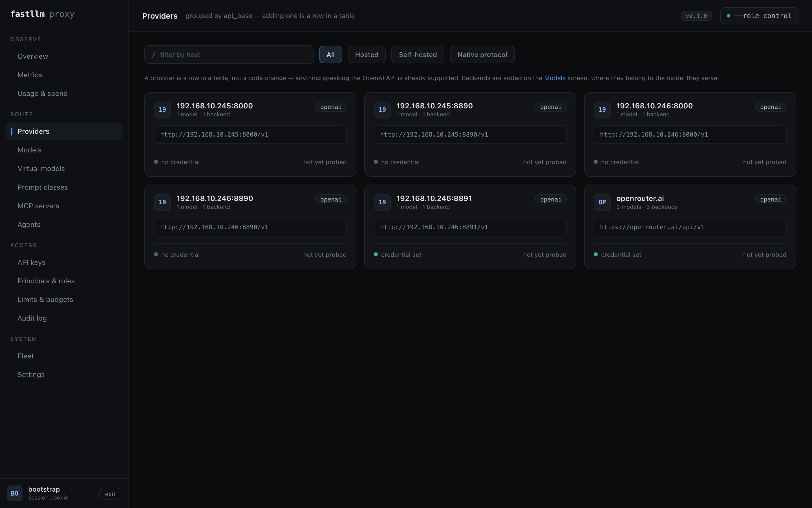The image size is (812, 508).
Task: Open Virtual models page
Action: pyautogui.click(x=64, y=169)
